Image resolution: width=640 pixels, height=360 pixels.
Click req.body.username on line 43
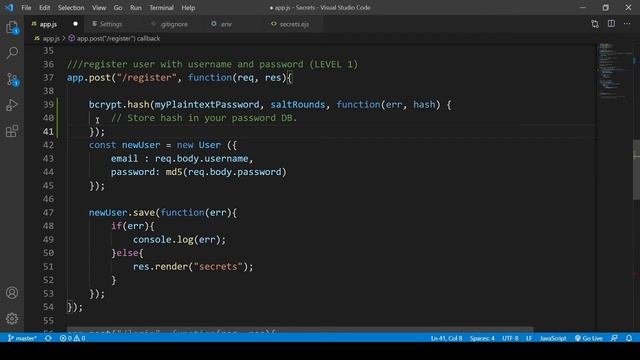(x=201, y=158)
